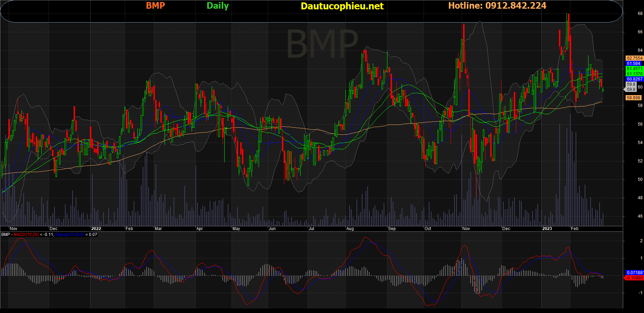644x313 pixels.
Task: Open the Dautucophieu.net link in header
Action: (x=342, y=6)
